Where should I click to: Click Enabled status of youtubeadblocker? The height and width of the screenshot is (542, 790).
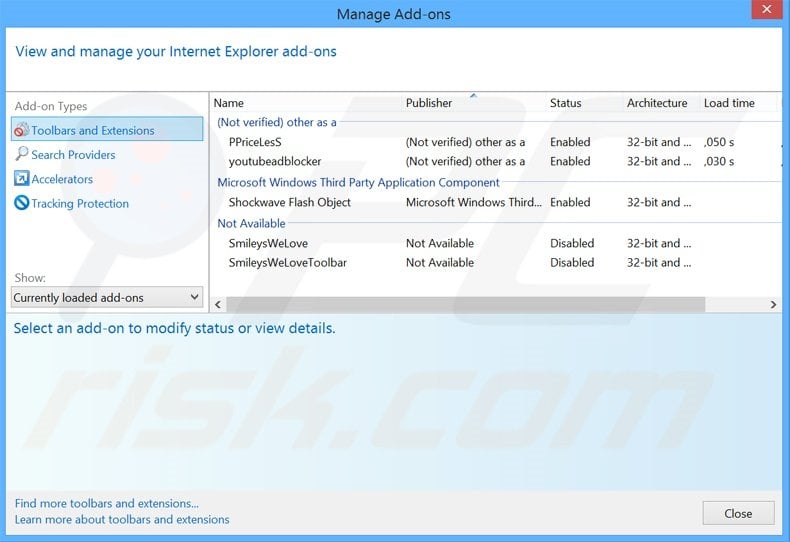[570, 161]
